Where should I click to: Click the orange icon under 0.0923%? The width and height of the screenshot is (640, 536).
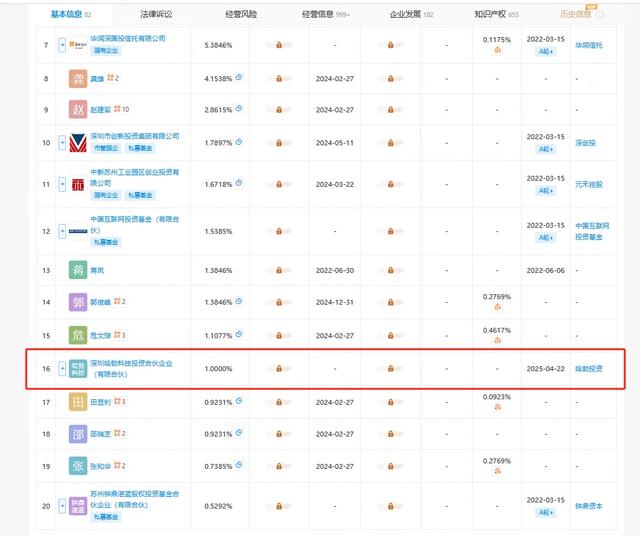497,407
